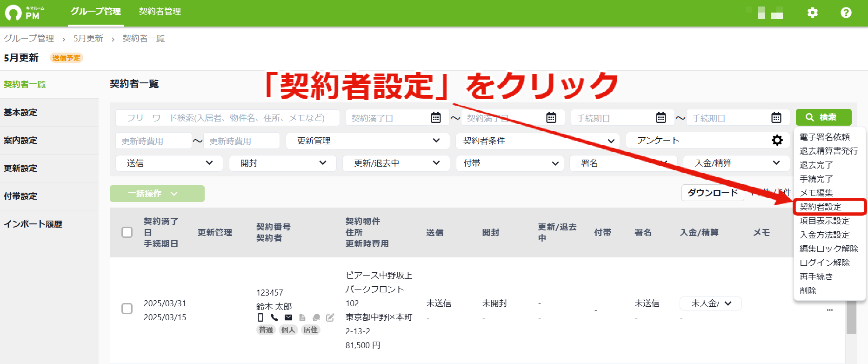The width and height of the screenshot is (868, 364).
Task: Click the free-word search input field
Action: pyautogui.click(x=227, y=118)
